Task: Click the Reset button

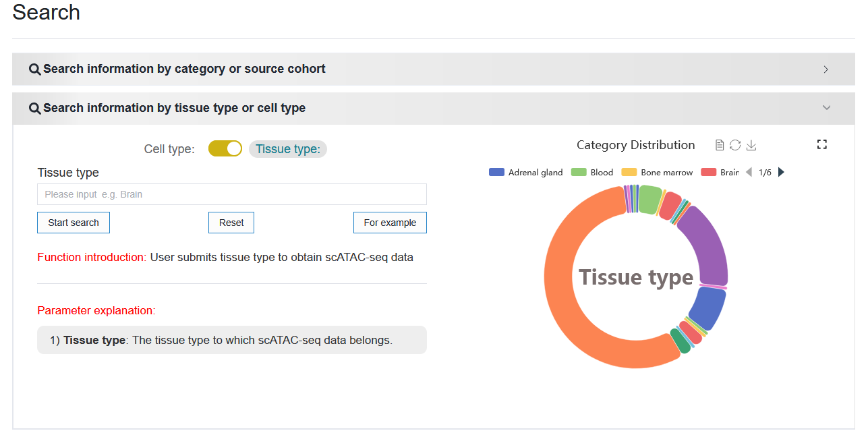Action: [231, 223]
